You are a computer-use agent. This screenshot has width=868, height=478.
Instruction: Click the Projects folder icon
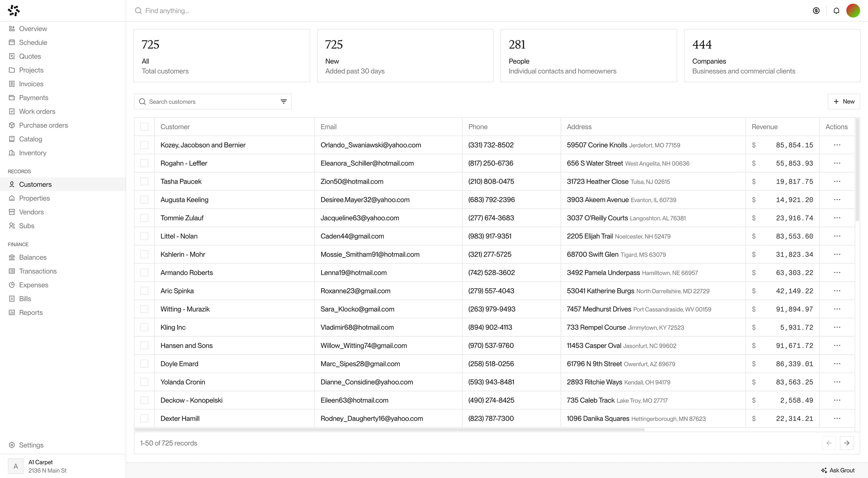click(x=12, y=70)
